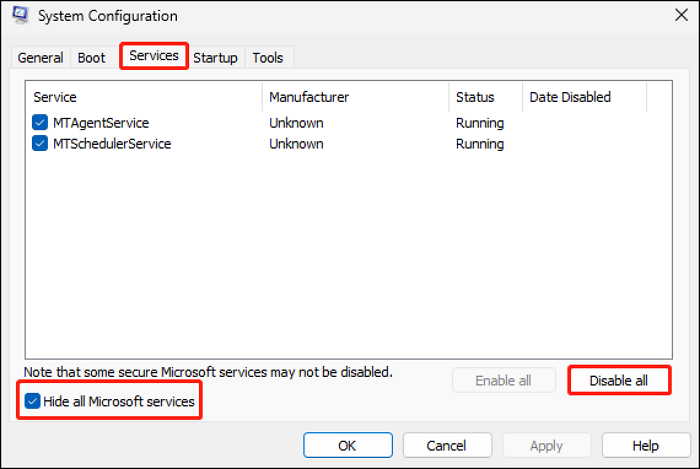700x469 pixels.
Task: Sort services by Status column
Action: click(485, 97)
